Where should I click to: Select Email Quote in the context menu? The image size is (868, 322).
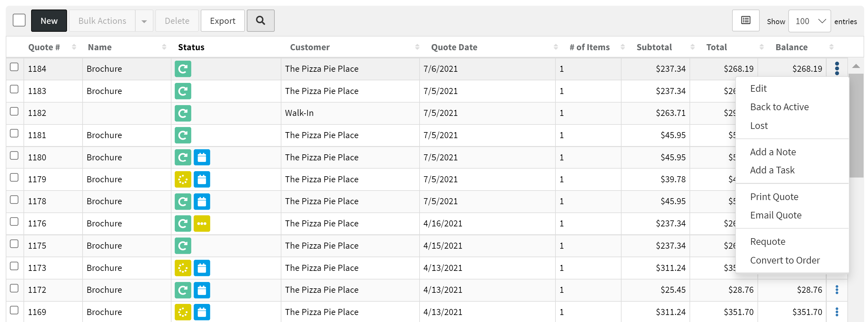(776, 215)
